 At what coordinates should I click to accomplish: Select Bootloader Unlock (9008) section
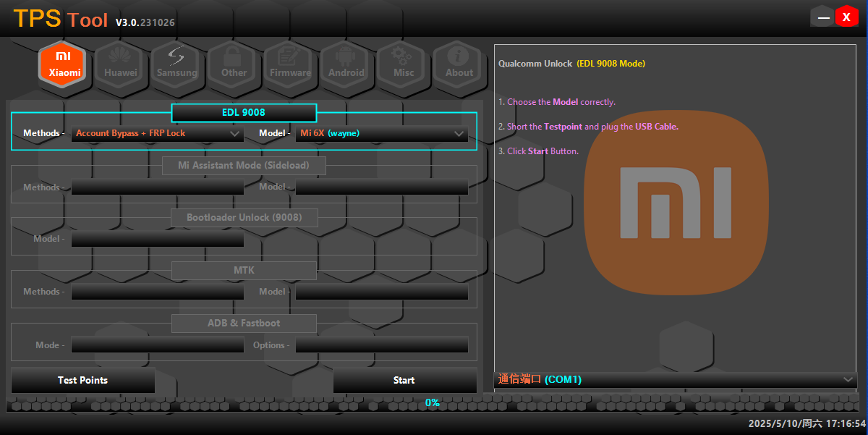tap(244, 217)
